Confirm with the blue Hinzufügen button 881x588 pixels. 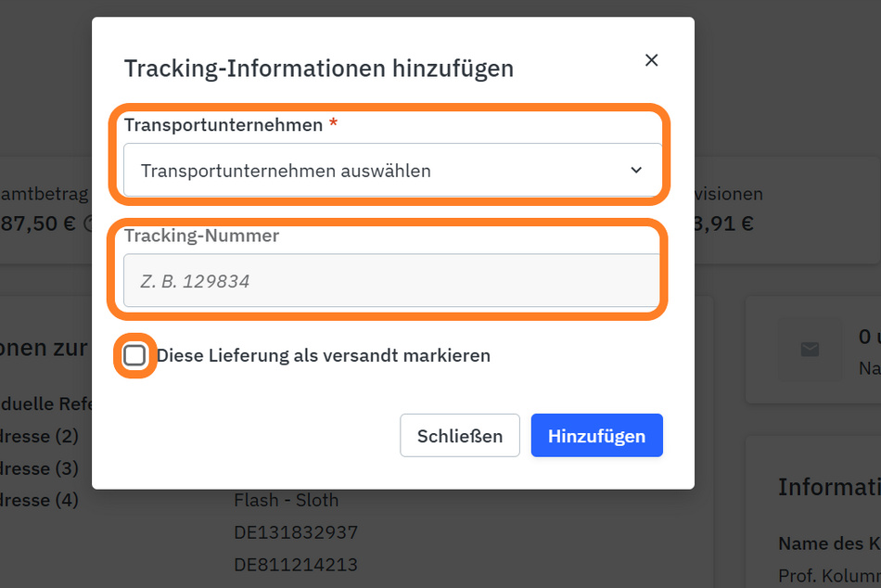596,436
